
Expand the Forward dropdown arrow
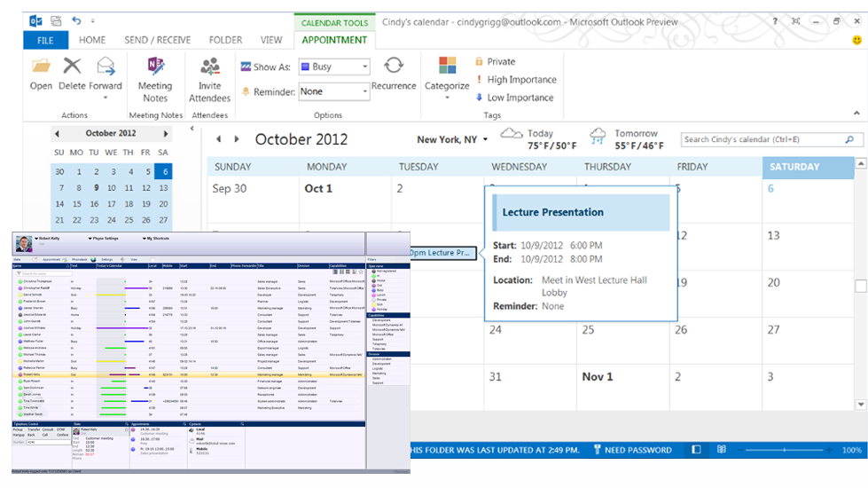click(x=106, y=98)
